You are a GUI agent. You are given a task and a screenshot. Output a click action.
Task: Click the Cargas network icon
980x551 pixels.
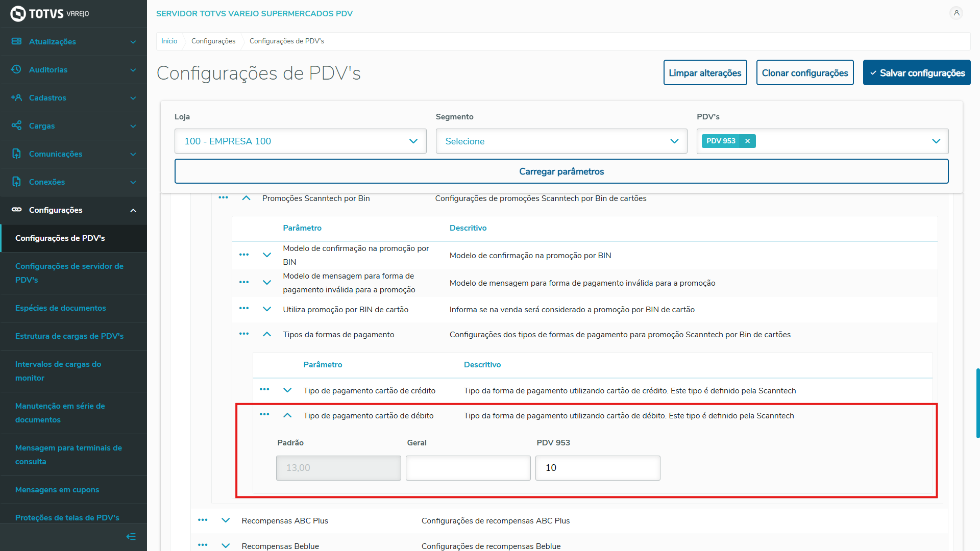coord(16,126)
